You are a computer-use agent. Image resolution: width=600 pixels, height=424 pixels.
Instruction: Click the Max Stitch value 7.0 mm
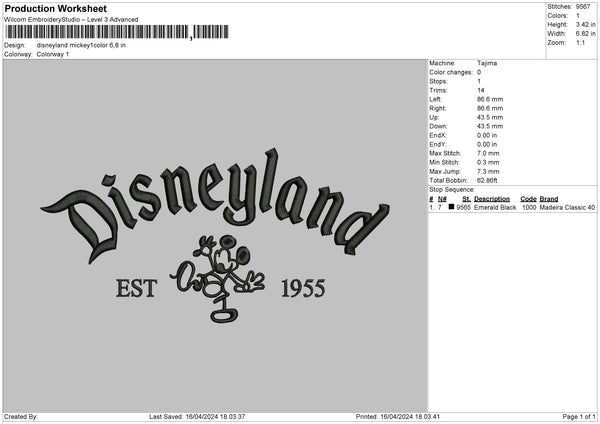[488, 153]
